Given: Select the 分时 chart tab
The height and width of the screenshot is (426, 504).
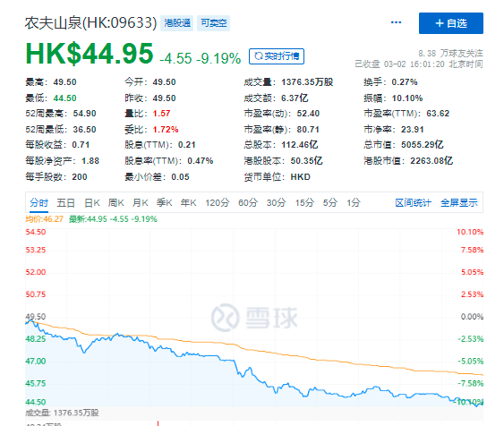Looking at the screenshot, I should coord(38,203).
